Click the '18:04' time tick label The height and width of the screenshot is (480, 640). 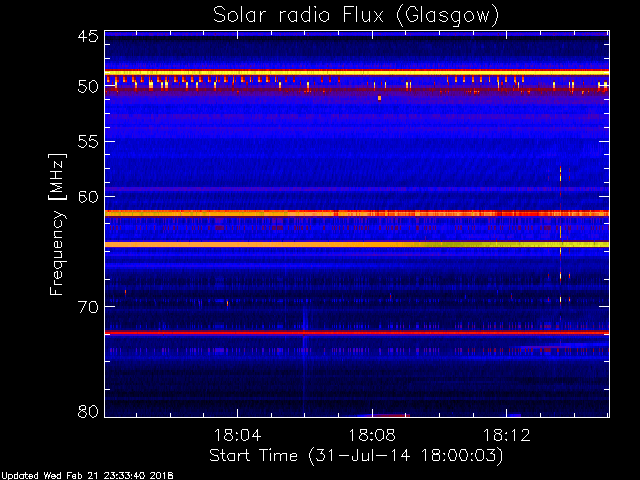coord(238,435)
